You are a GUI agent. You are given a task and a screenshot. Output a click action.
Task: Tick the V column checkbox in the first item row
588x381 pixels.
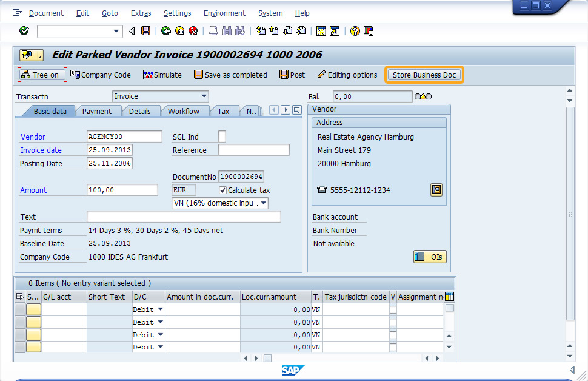[393, 309]
